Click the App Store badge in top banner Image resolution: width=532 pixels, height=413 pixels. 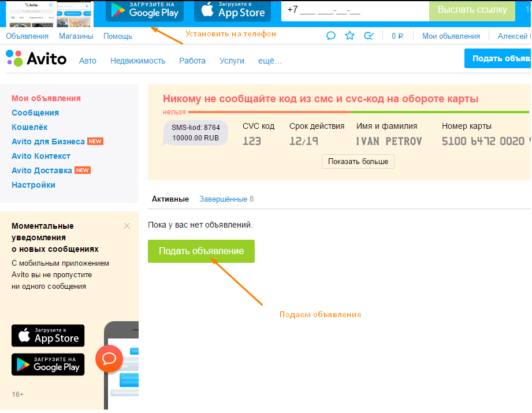232,10
